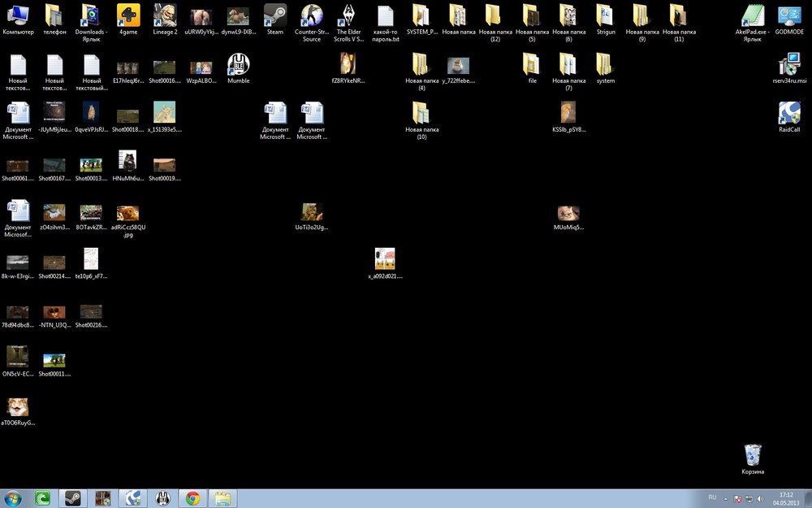Open Windows Explorer from the taskbar
This screenshot has height=508, width=812.
(223, 497)
